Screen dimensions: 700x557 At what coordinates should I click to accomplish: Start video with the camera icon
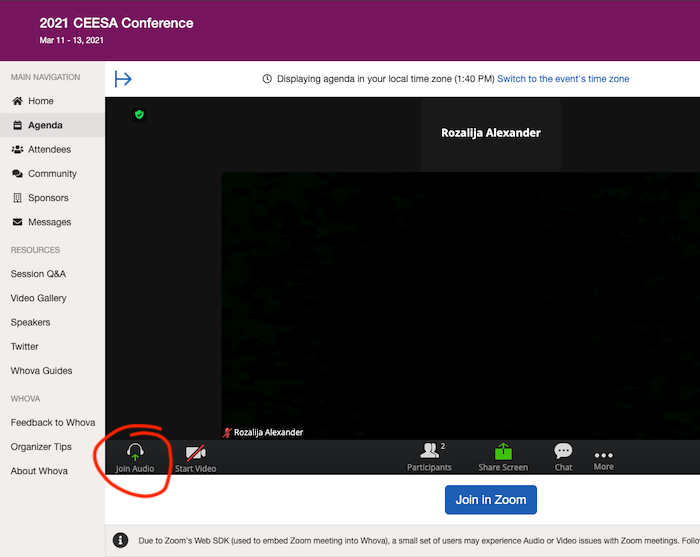click(196, 453)
